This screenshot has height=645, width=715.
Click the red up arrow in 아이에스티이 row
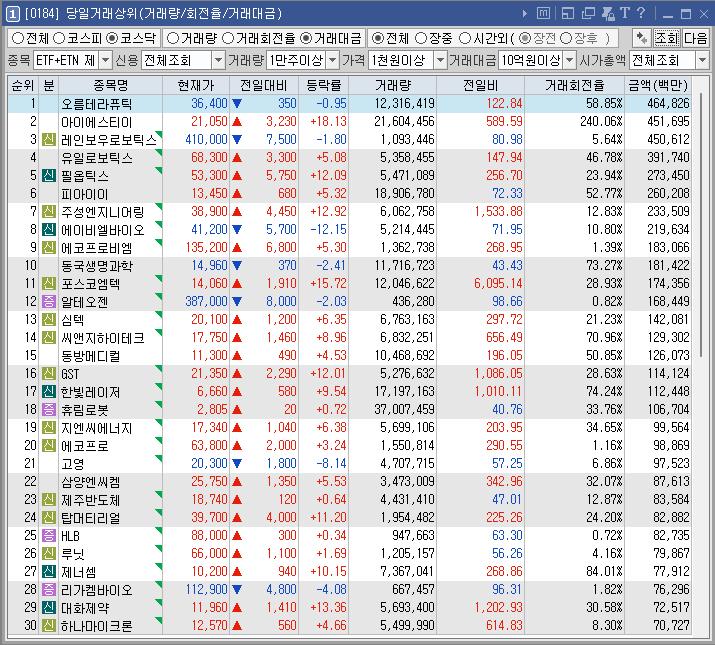[237, 121]
